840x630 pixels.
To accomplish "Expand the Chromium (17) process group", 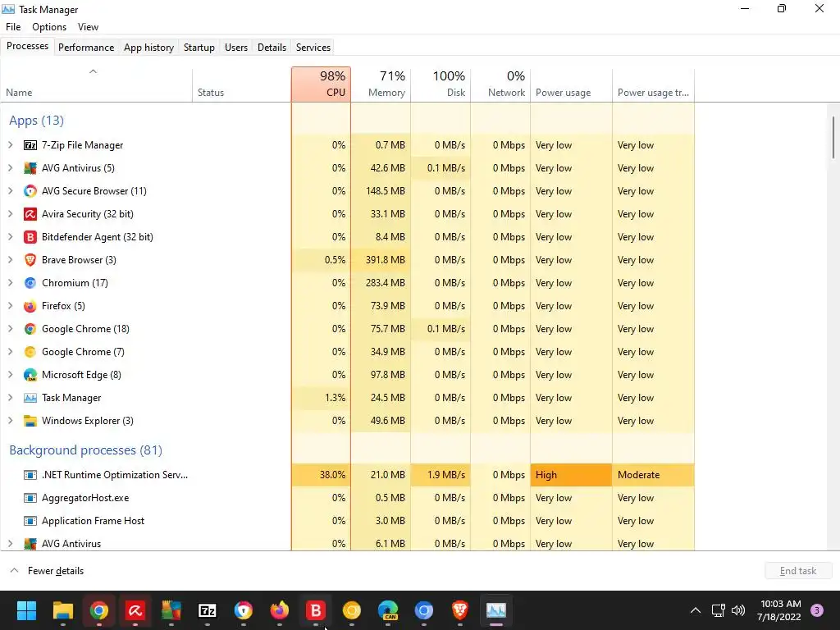I will (10, 283).
